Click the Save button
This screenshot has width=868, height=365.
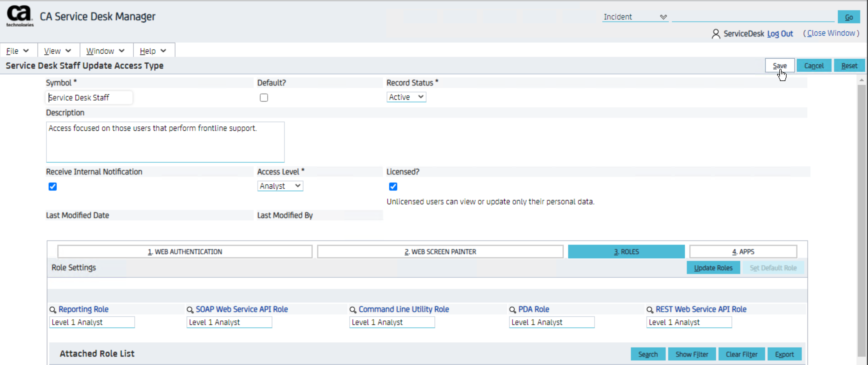pos(779,66)
